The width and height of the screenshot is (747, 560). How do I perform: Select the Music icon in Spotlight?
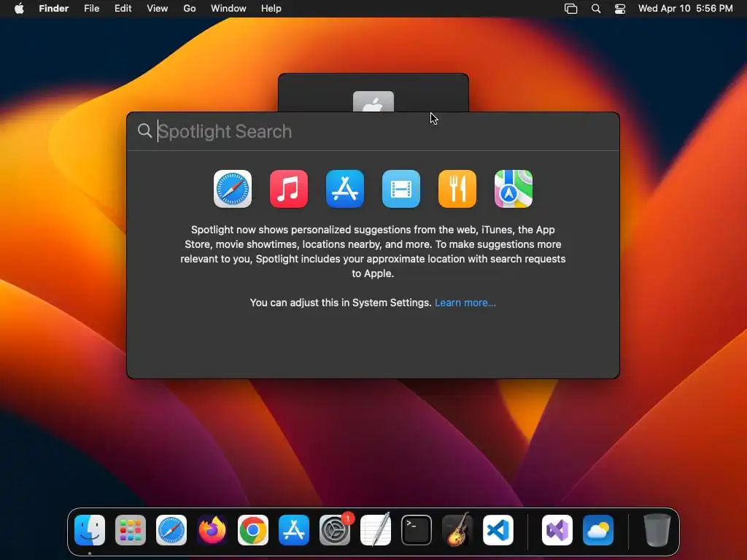[x=289, y=189]
